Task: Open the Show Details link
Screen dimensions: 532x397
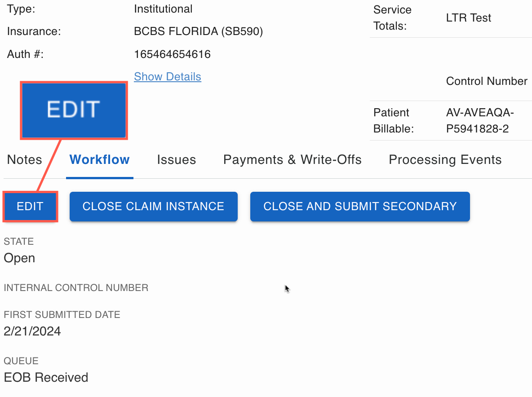Action: coord(168,77)
